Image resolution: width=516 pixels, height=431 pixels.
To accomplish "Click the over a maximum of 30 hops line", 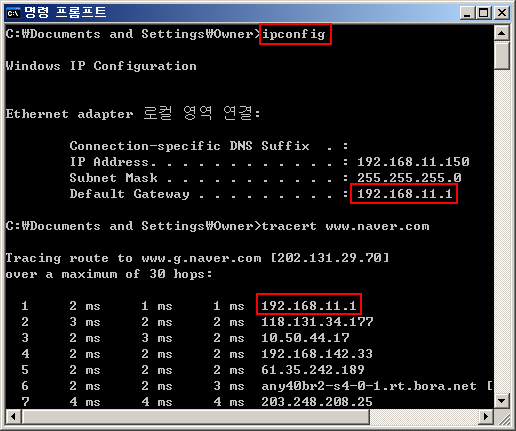I will (x=109, y=274).
